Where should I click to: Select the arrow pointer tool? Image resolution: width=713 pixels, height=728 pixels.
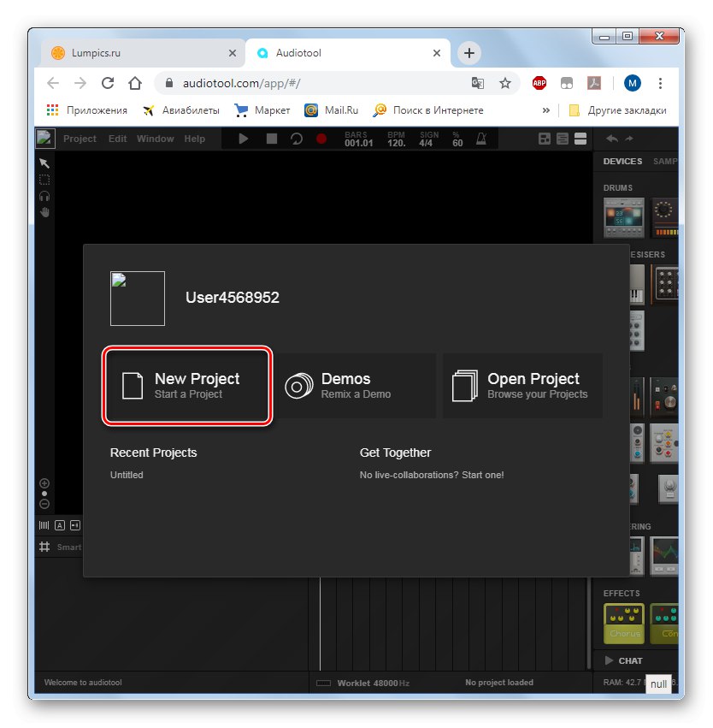click(x=44, y=163)
